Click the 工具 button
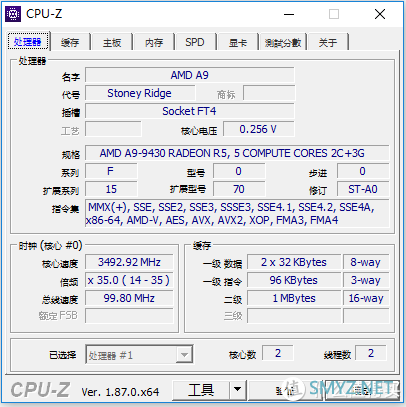 tap(201, 389)
